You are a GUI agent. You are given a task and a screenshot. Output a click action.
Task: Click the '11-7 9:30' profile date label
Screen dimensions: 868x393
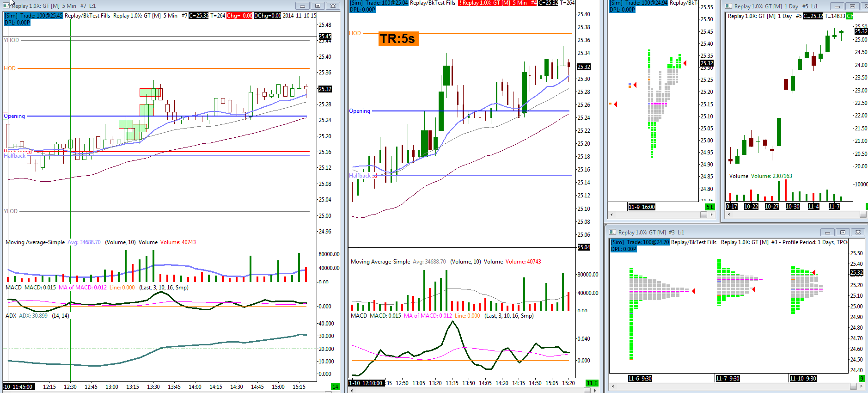coord(727,379)
